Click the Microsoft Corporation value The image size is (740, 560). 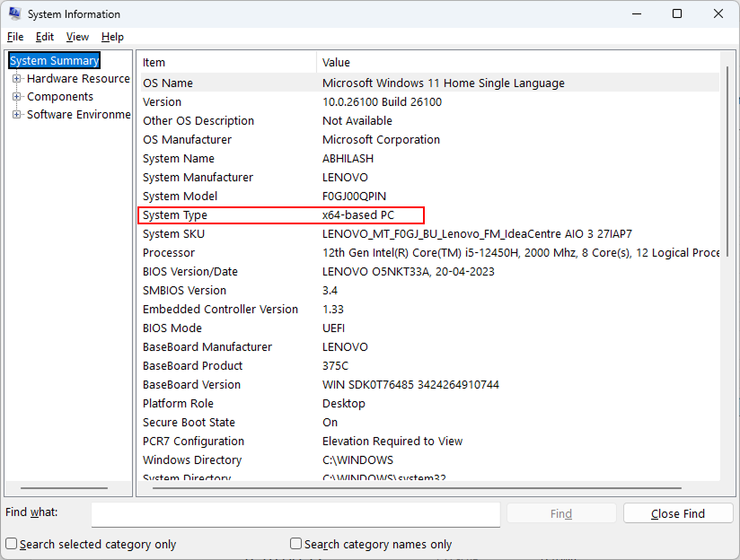pyautogui.click(x=381, y=140)
